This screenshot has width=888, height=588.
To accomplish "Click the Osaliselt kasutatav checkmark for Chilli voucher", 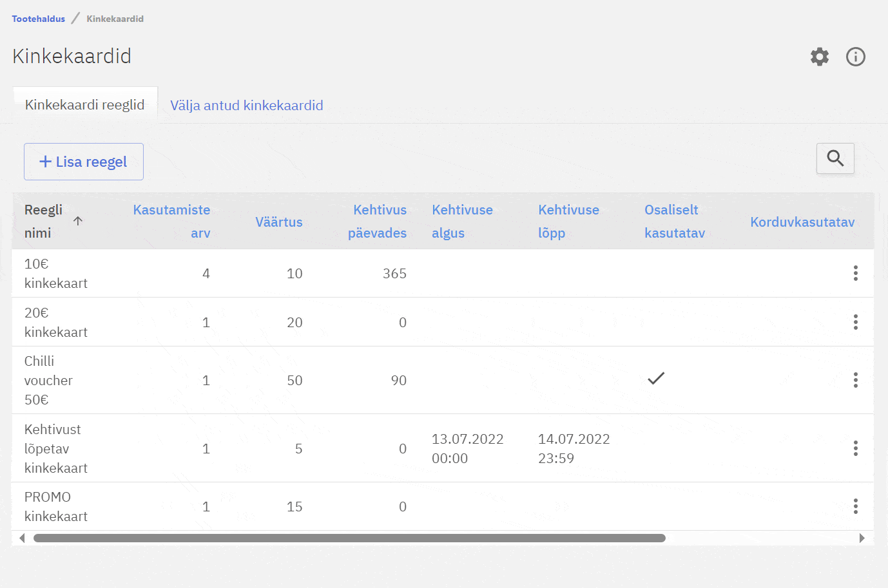I will click(x=655, y=379).
